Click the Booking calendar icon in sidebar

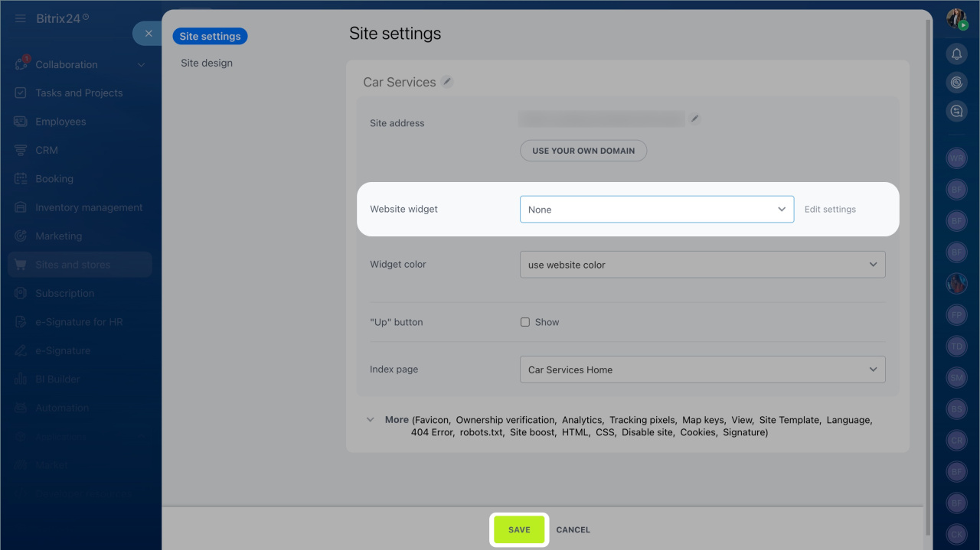pyautogui.click(x=21, y=179)
